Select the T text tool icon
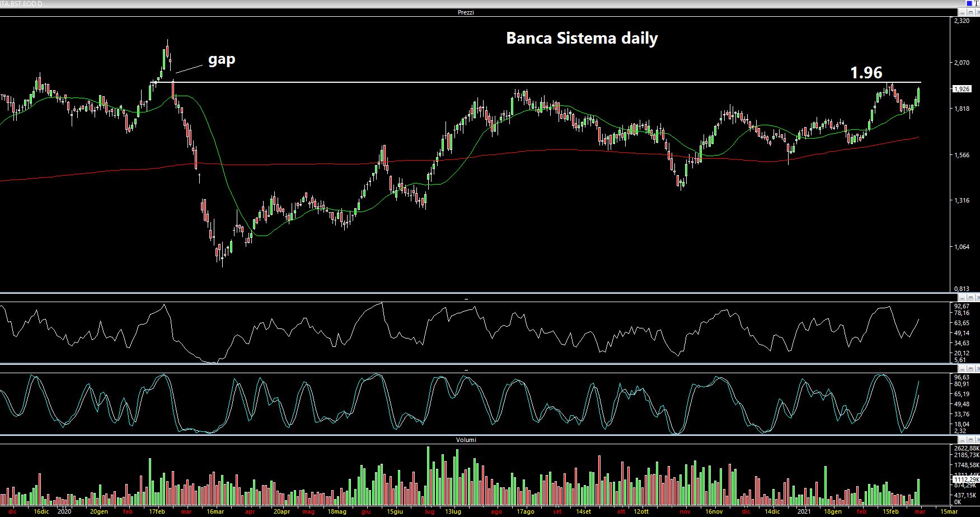 tap(977, 3)
